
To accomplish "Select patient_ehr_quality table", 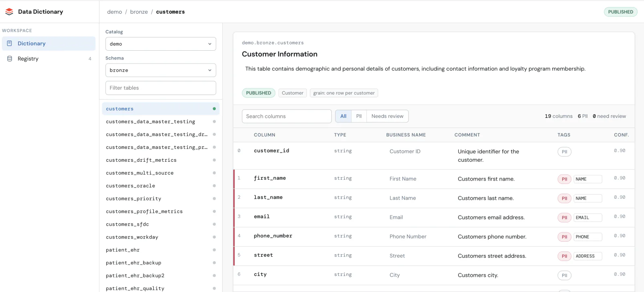I will [x=161, y=288].
